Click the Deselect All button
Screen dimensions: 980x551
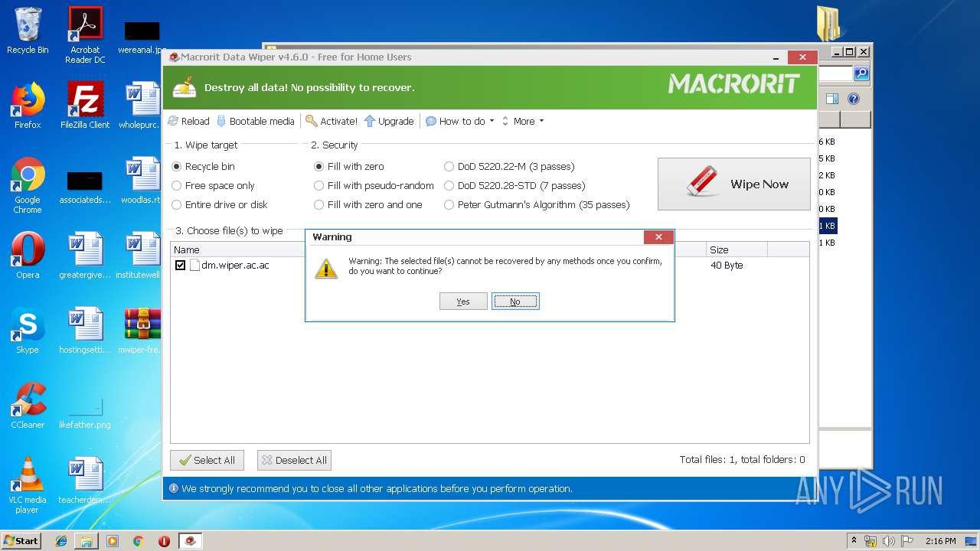point(294,460)
